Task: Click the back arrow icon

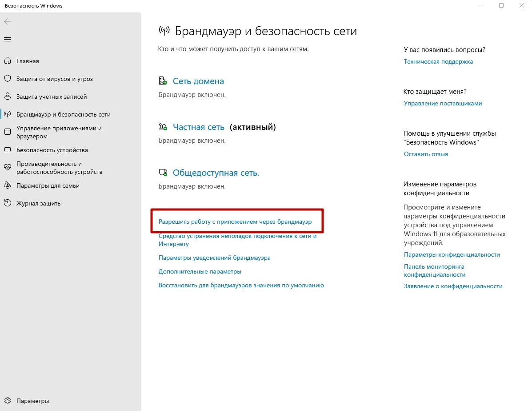Action: pyautogui.click(x=8, y=21)
